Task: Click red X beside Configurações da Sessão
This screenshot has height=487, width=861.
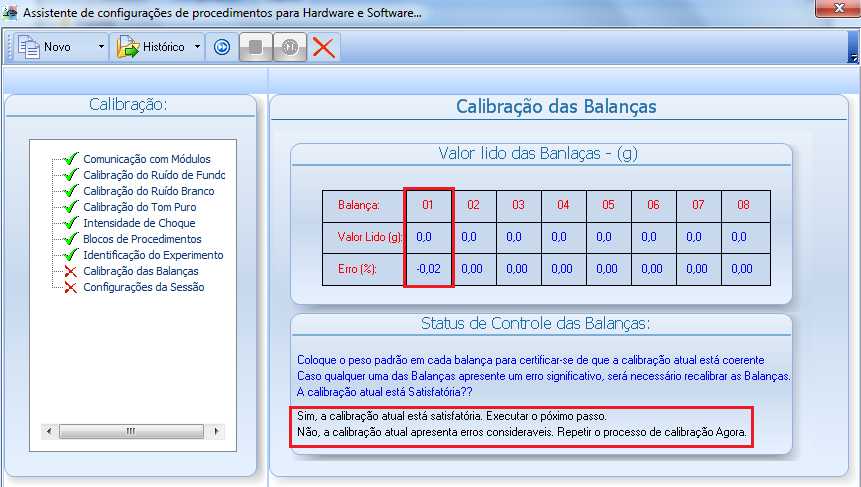Action: (x=70, y=287)
